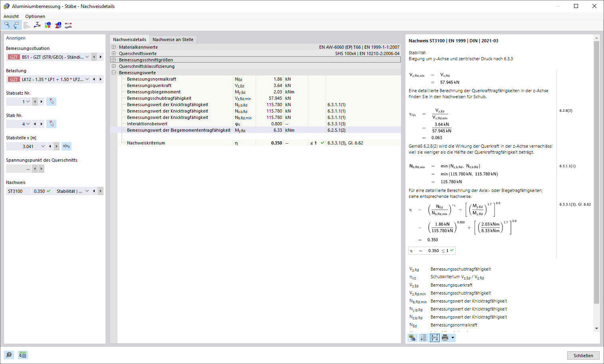This screenshot has width=604, height=364.
Task: Expand the Bemessungsschnittgrößen row
Action: coord(114,60)
